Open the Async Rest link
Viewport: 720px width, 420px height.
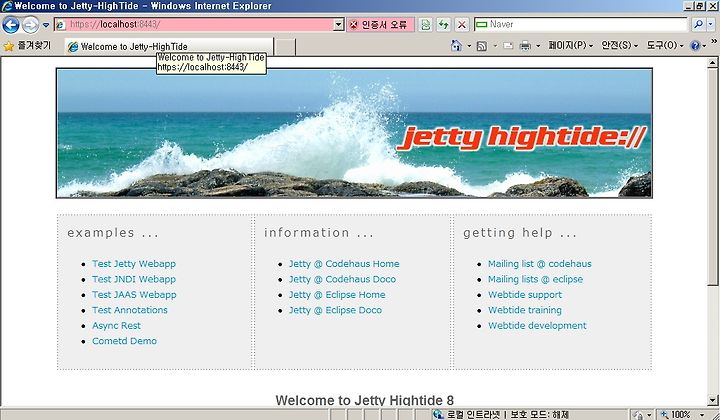pos(116,325)
